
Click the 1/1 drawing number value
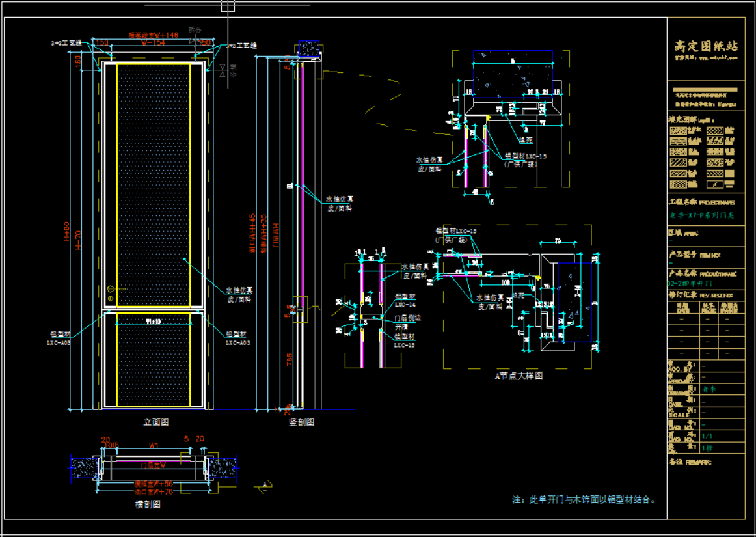click(707, 436)
